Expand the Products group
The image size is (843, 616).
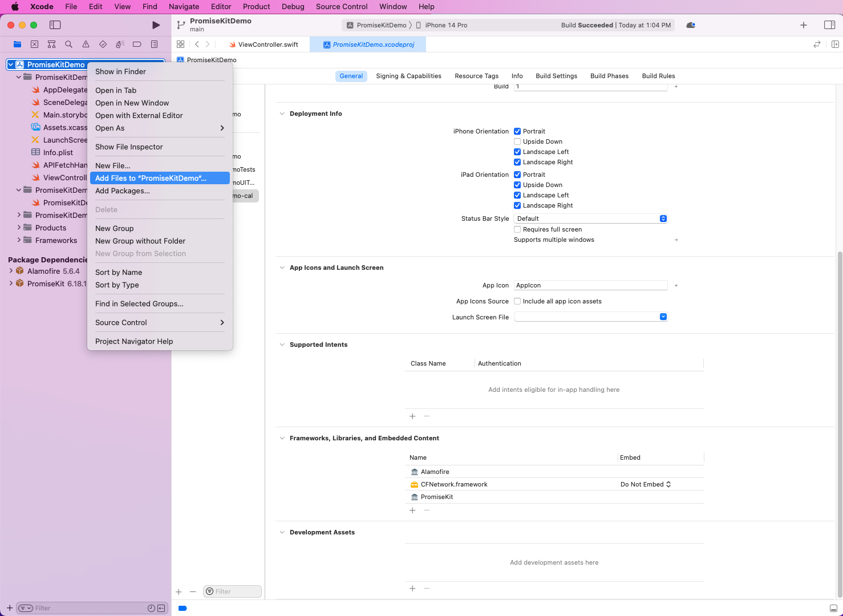click(19, 228)
